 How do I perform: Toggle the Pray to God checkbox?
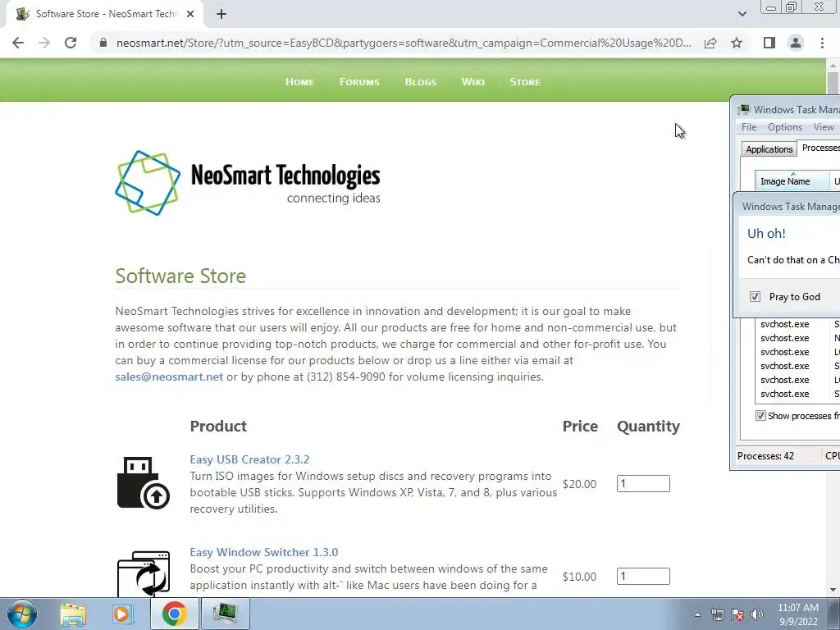click(755, 297)
